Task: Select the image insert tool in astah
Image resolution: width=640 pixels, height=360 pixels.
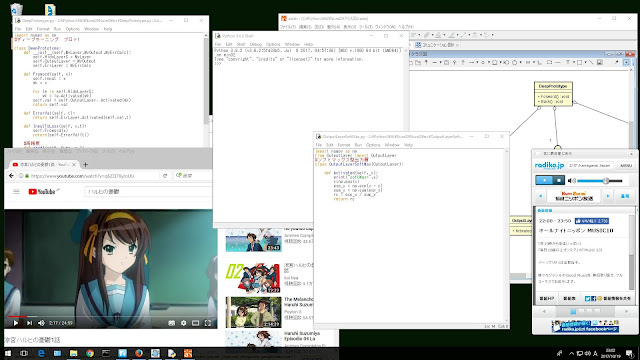Action: (600, 62)
